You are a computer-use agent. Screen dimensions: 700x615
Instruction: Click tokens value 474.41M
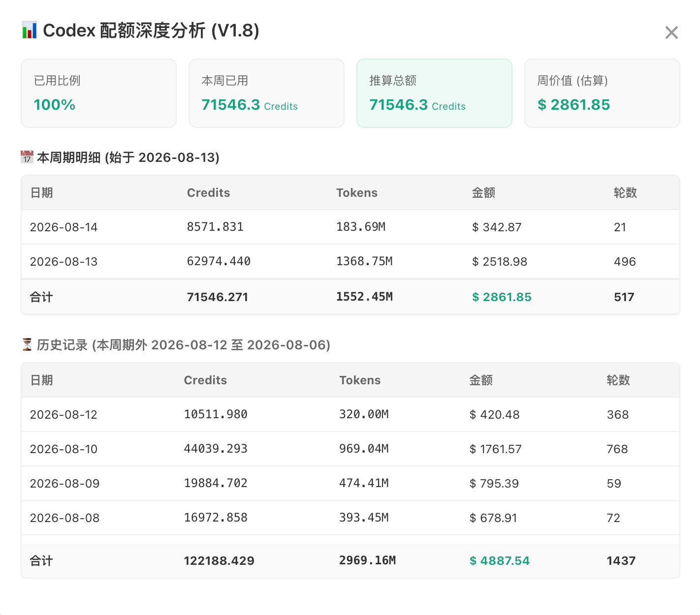coord(364,483)
